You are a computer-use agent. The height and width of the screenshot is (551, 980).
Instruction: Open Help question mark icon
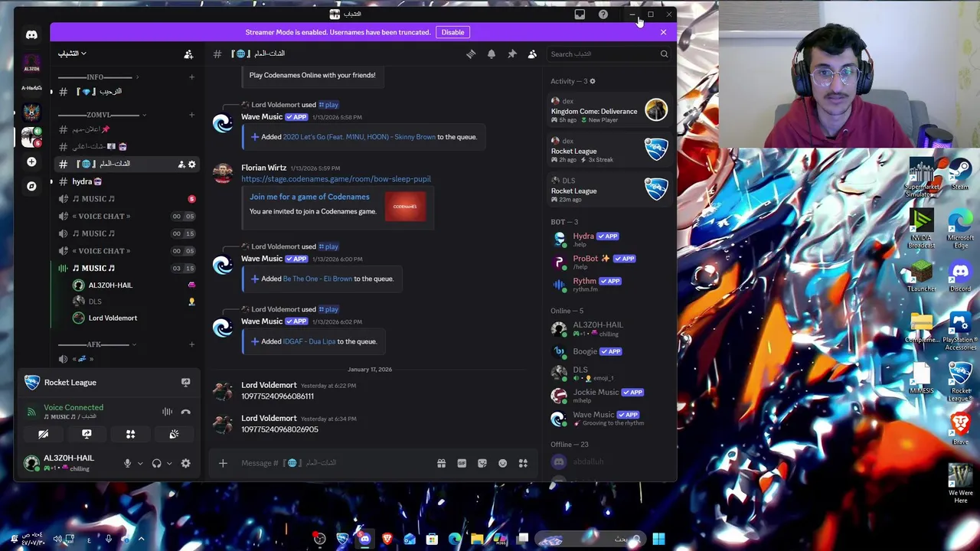[x=603, y=14]
